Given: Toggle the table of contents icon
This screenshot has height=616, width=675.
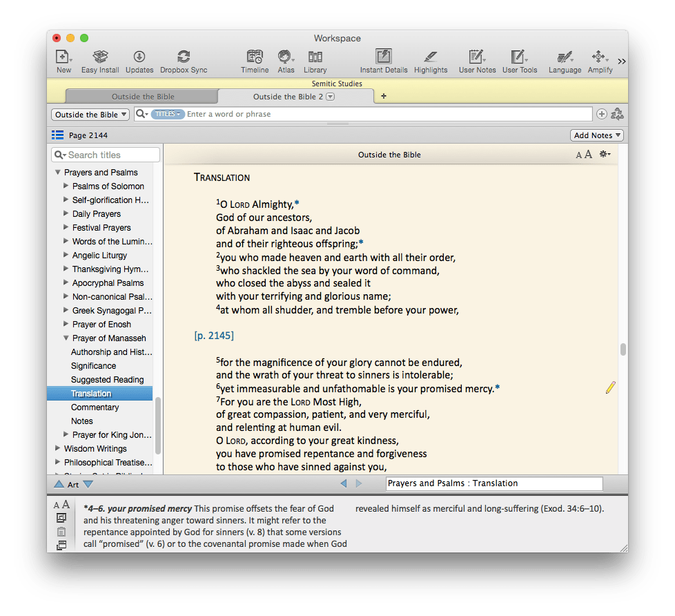Looking at the screenshot, I should click(58, 135).
